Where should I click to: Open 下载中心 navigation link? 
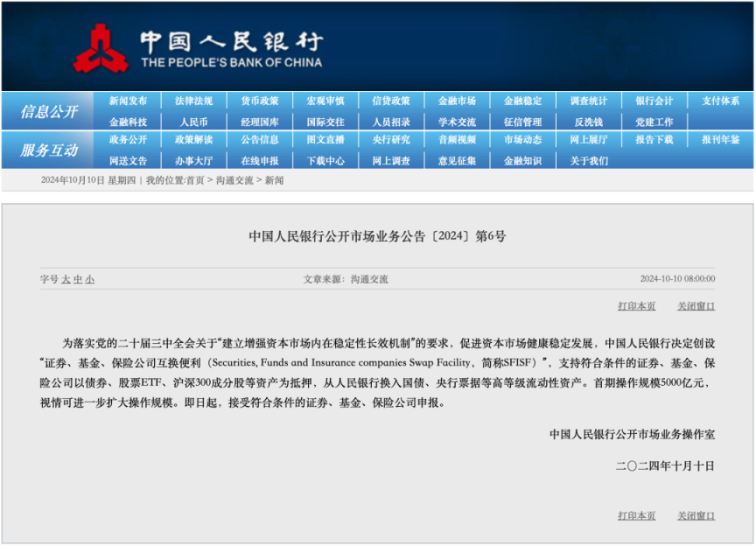coord(325,161)
